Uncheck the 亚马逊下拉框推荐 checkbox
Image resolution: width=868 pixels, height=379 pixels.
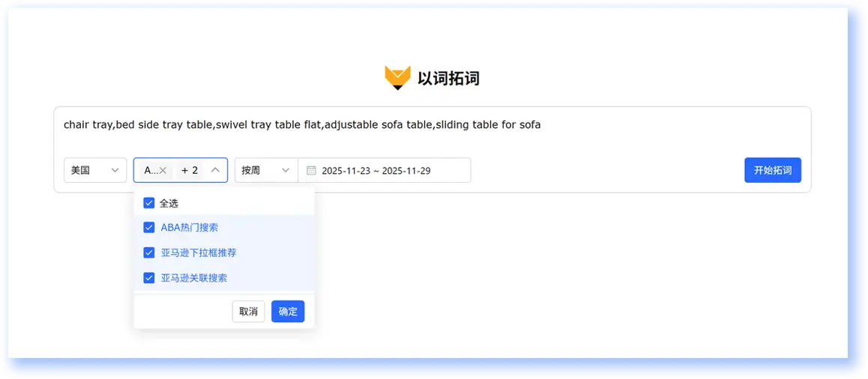tap(149, 252)
